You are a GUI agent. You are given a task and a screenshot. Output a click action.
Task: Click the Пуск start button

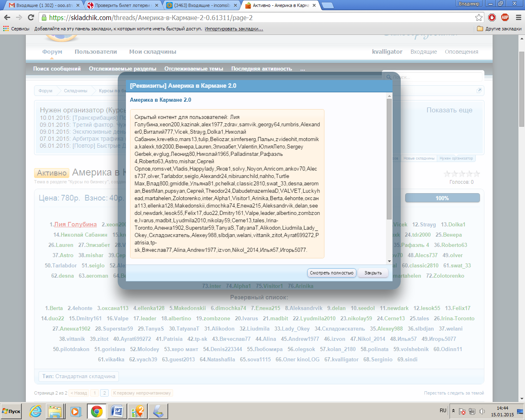click(x=11, y=411)
